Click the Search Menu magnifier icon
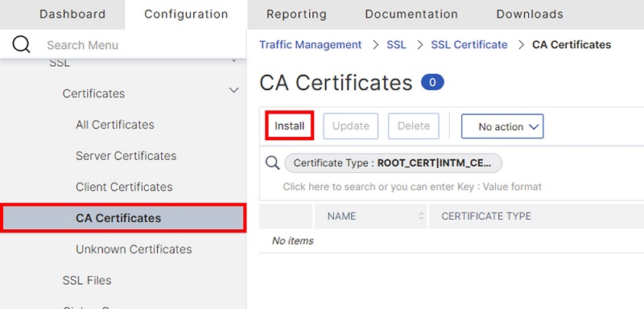 21,44
